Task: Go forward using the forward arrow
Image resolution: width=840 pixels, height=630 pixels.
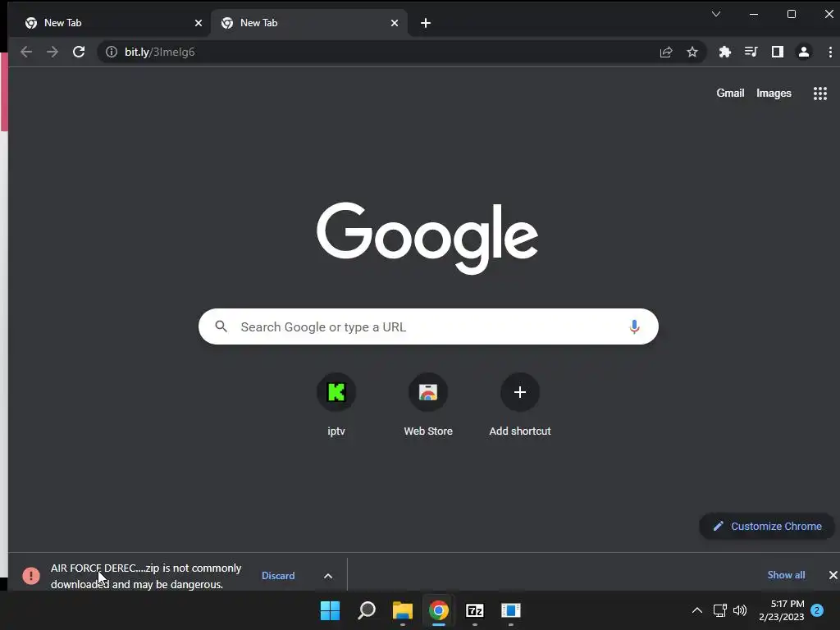Action: tap(52, 52)
